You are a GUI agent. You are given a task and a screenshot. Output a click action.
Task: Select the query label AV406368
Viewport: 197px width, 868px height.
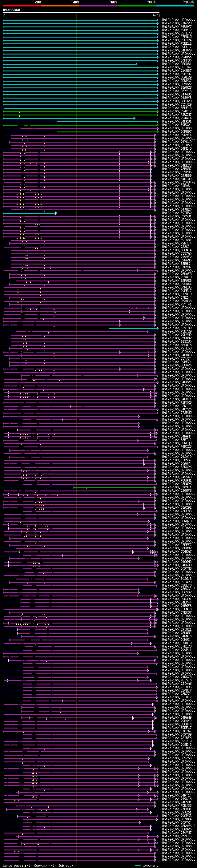[11, 10]
